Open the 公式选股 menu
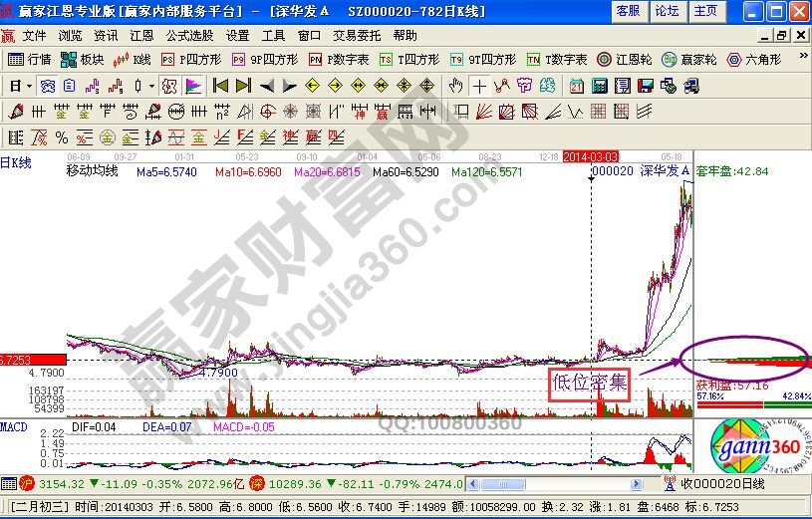 point(191,35)
